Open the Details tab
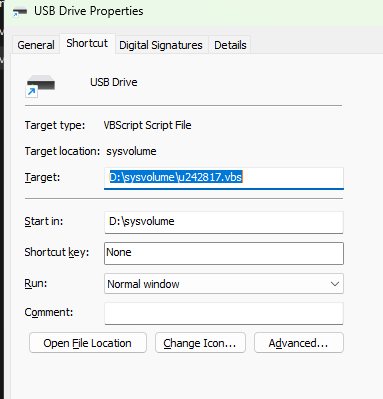383x399 pixels. click(230, 45)
